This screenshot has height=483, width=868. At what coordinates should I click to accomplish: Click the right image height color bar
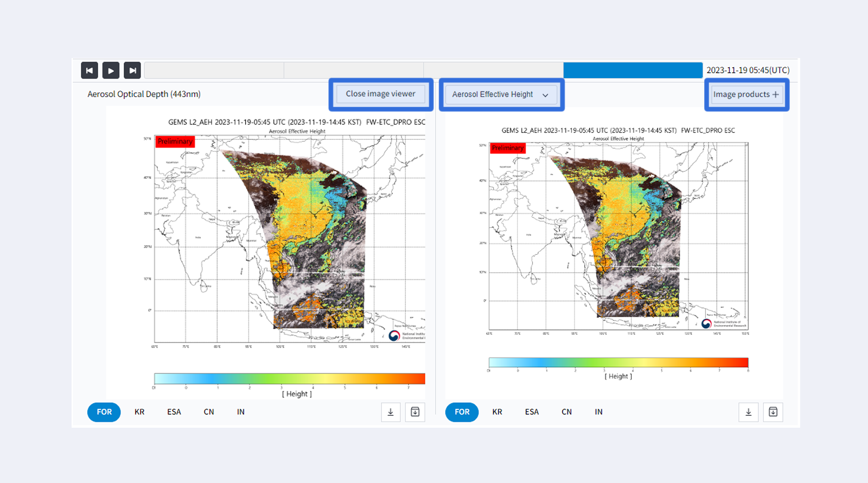[x=618, y=362]
